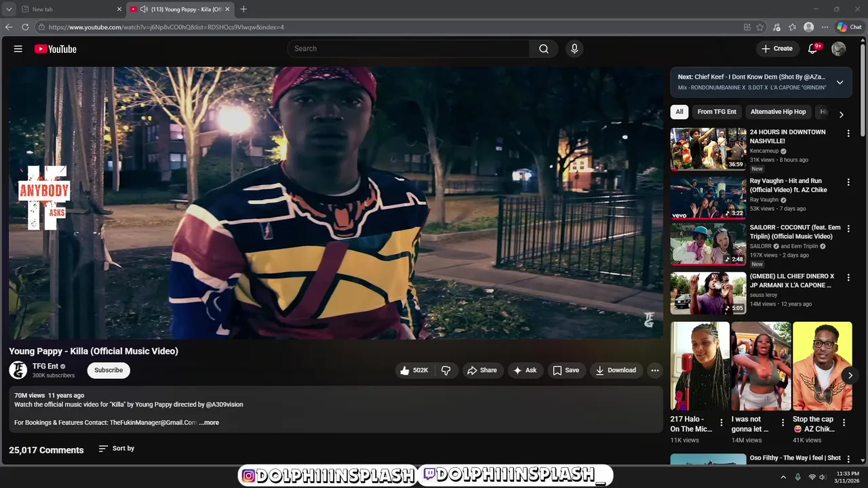Open new browser tab with plus
This screenshot has height=488, width=868.
(243, 9)
